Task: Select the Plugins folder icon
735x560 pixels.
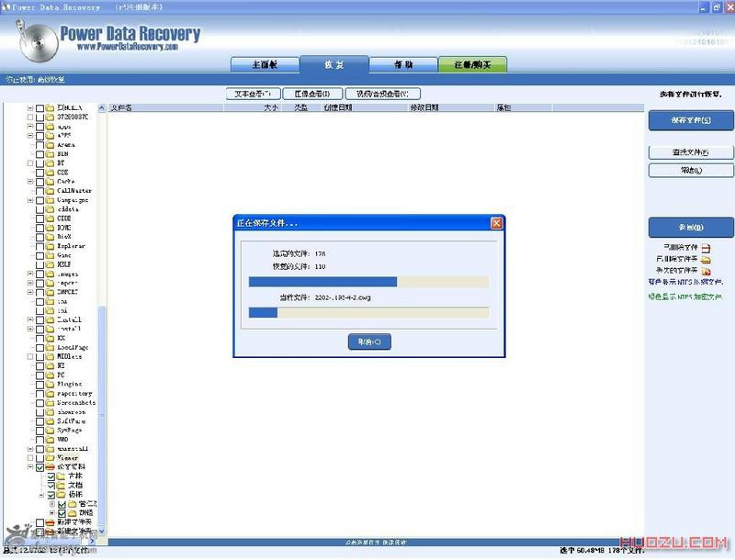Action: pos(51,385)
